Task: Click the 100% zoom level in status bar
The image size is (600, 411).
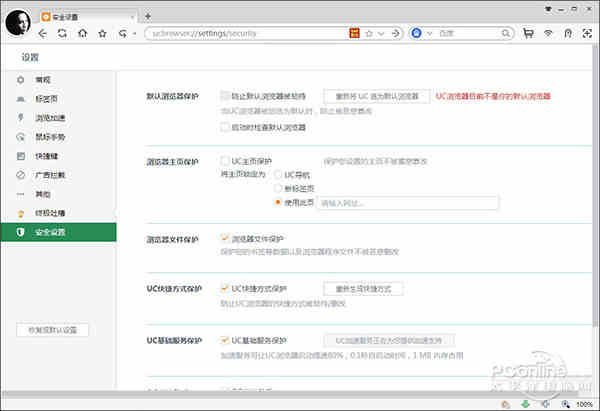Action: (x=584, y=404)
